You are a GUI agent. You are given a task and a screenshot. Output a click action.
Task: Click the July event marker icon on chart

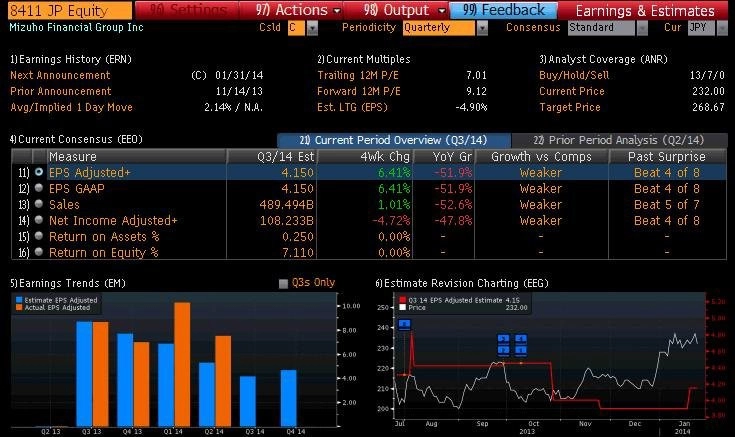[404, 324]
